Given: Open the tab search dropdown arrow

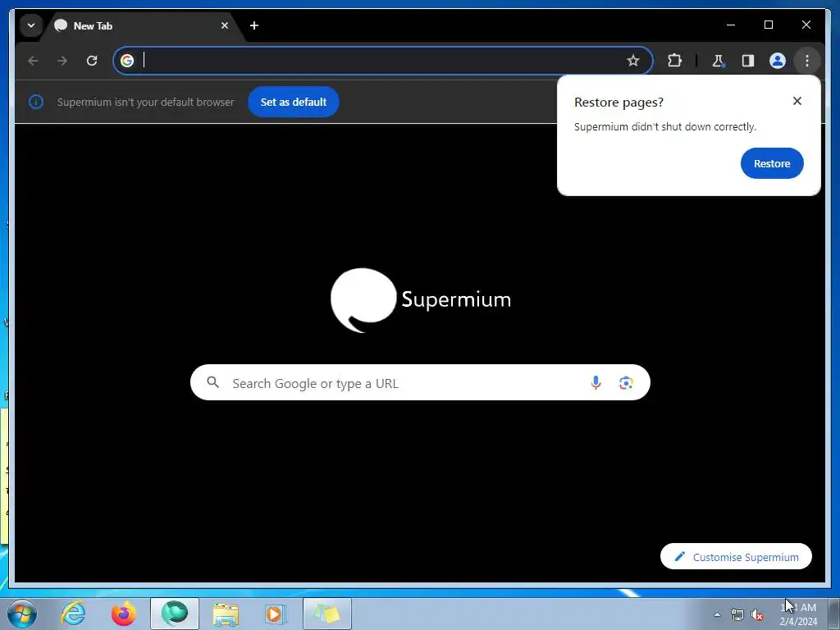Looking at the screenshot, I should pyautogui.click(x=31, y=25).
